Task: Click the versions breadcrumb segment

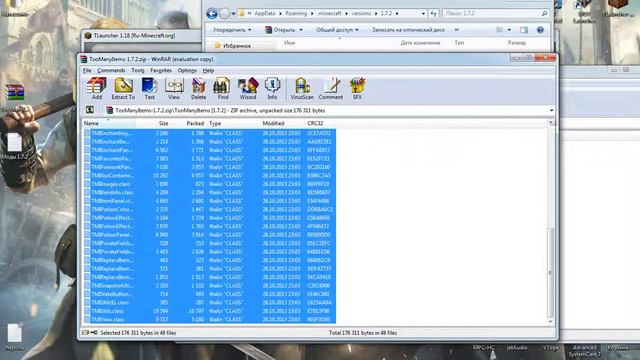Action: pyautogui.click(x=362, y=13)
